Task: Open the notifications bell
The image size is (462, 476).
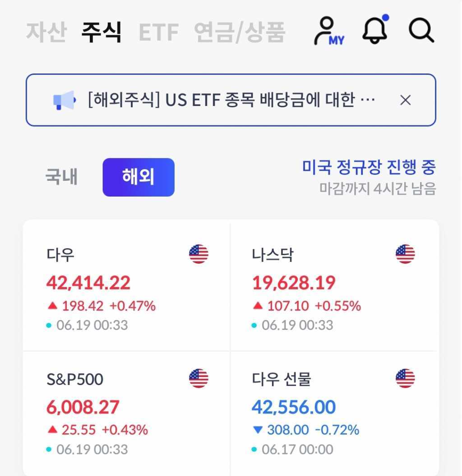Action: 375,31
